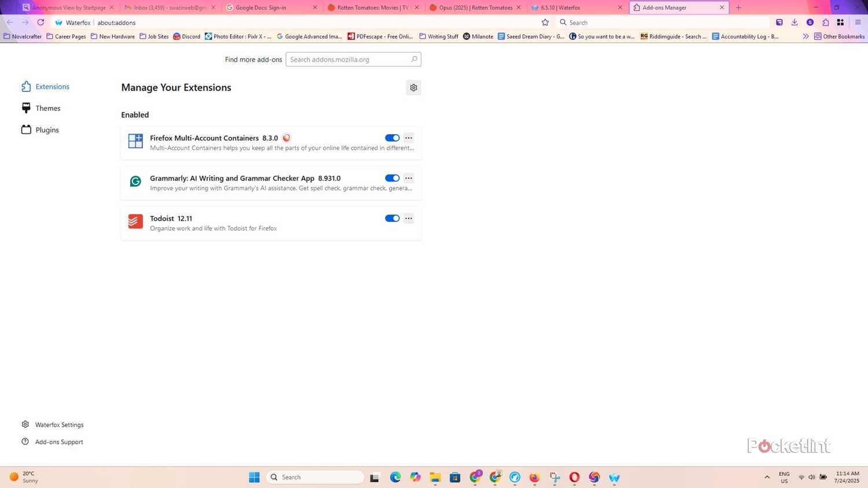Switch to the Google Docs: Sign-in tab

[x=272, y=8]
